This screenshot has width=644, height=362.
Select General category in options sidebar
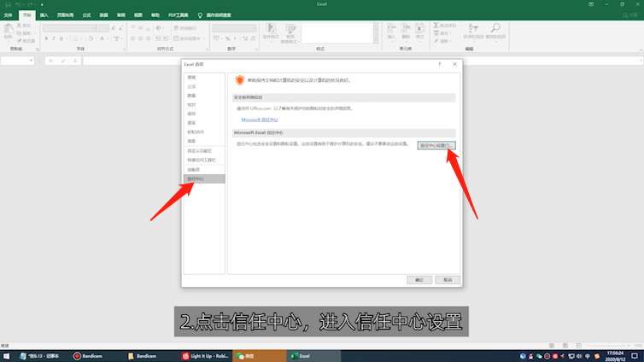191,78
